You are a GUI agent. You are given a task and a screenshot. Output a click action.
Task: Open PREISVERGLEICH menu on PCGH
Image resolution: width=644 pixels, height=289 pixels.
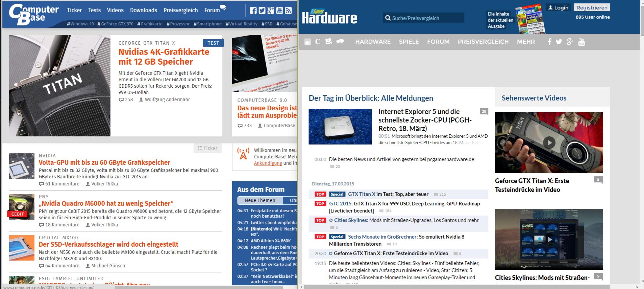coord(483,42)
